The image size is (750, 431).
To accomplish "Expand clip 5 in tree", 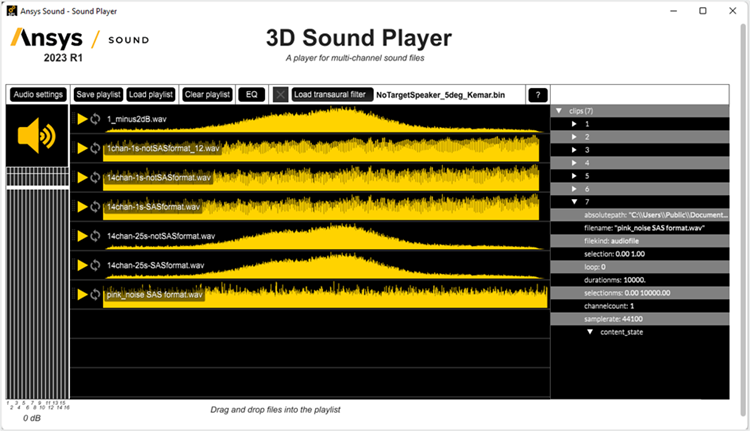I will point(574,176).
